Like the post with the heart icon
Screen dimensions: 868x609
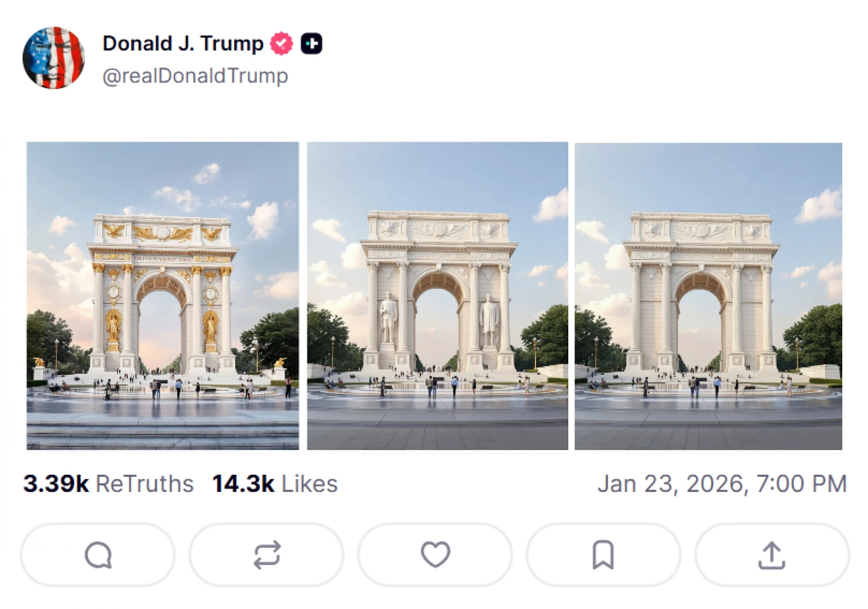coord(435,554)
